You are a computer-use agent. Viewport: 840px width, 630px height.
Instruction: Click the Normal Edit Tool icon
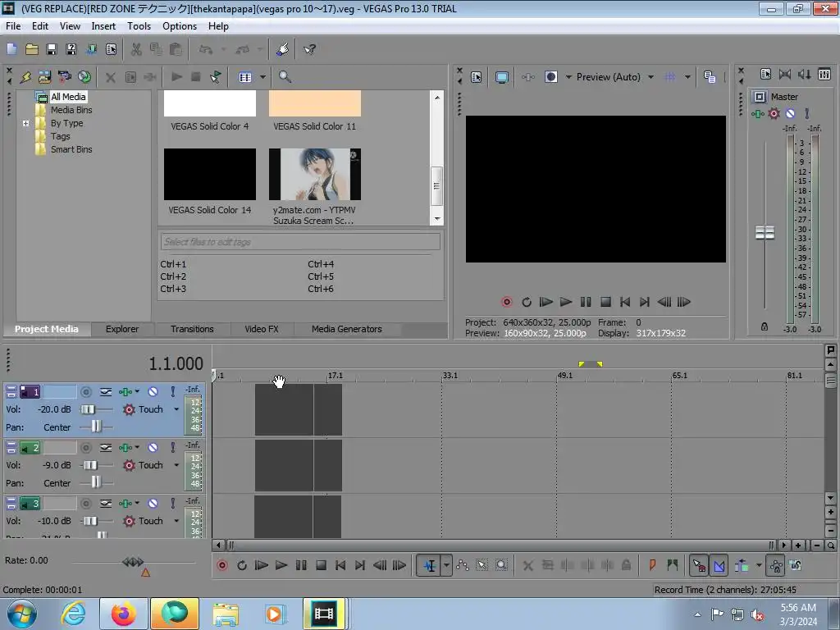pos(430,566)
